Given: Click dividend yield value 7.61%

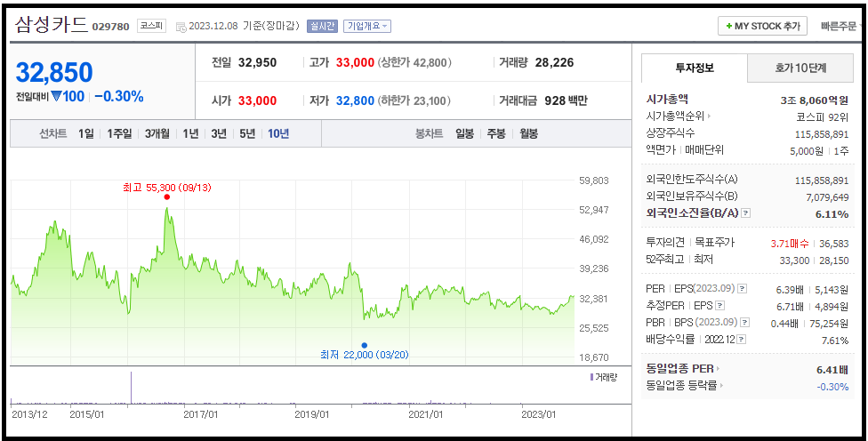Looking at the screenshot, I should tap(835, 341).
